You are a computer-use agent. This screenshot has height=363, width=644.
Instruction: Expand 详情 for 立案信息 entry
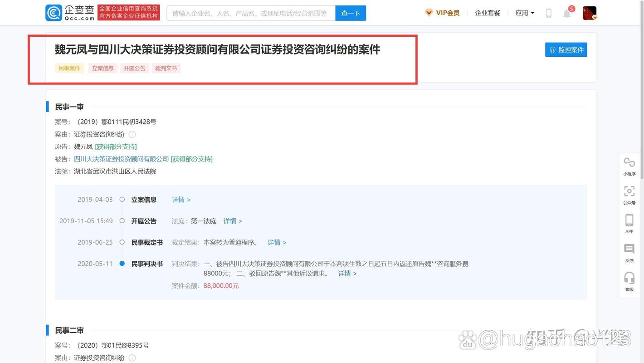181,200
